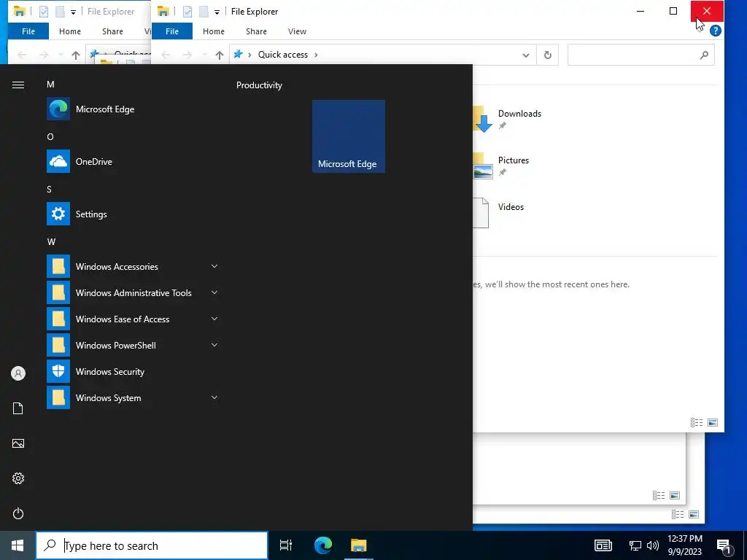Image resolution: width=747 pixels, height=560 pixels.
Task: Click New folder icon in Quick Access Toolbar
Action: (204, 12)
